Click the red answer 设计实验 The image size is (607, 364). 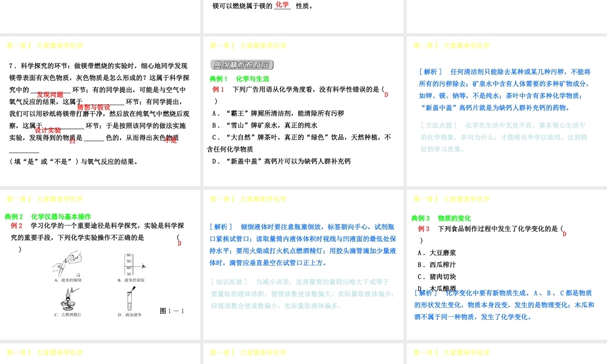click(x=48, y=130)
